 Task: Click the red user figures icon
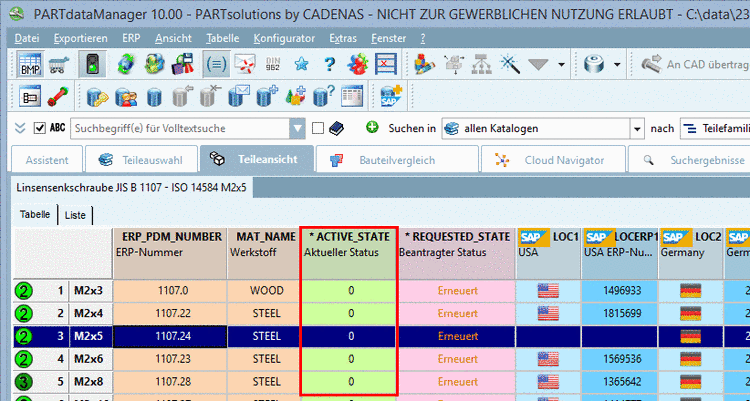pyautogui.click(x=357, y=64)
